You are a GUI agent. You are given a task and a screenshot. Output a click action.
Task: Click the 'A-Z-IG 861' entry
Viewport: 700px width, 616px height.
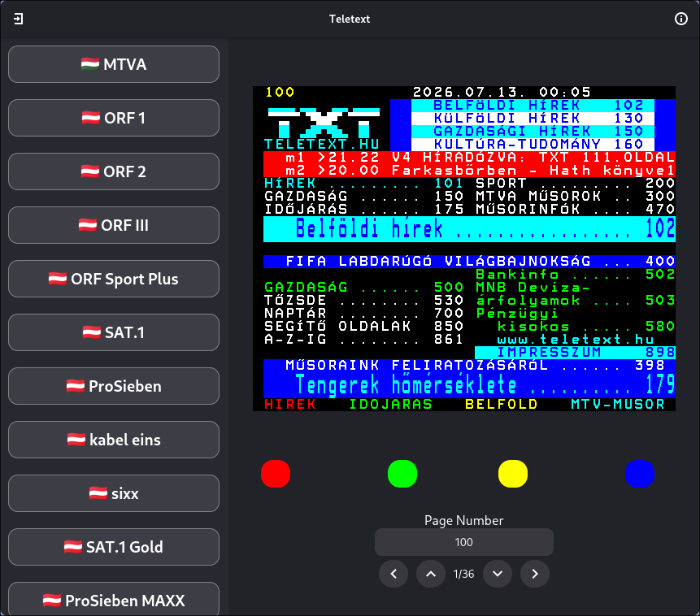point(364,339)
